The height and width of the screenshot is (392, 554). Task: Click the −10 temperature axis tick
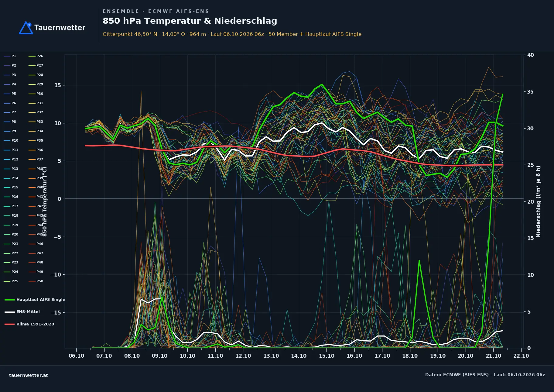(x=56, y=275)
